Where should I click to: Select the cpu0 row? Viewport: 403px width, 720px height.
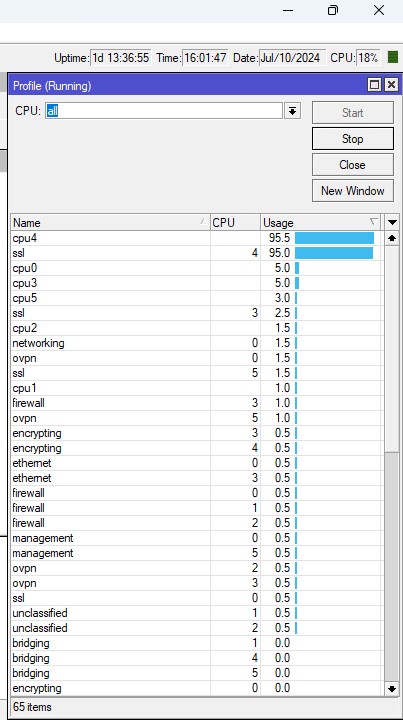point(196,268)
